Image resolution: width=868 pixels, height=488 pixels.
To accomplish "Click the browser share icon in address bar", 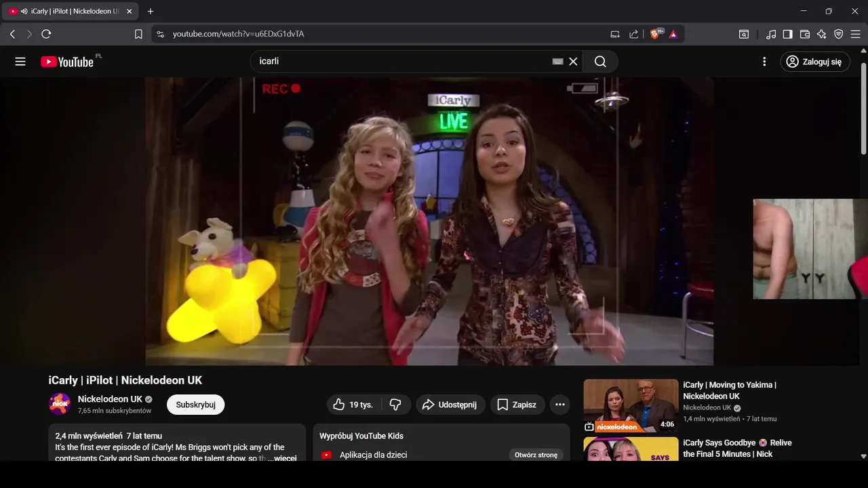I will click(634, 34).
